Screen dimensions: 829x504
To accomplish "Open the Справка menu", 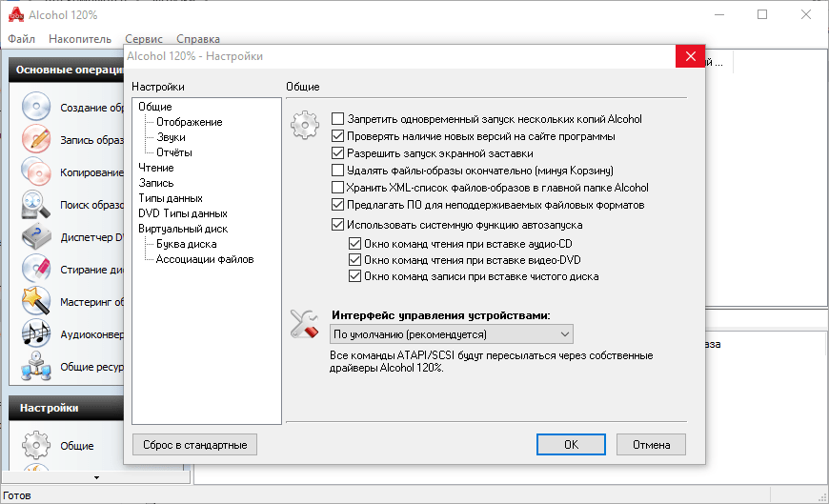I will pos(198,39).
